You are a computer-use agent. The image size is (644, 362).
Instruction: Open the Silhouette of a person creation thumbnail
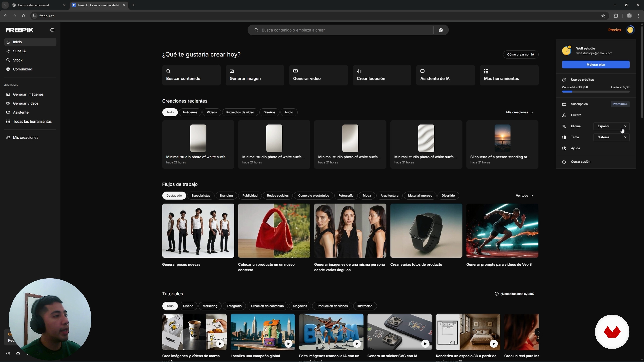[x=502, y=138]
